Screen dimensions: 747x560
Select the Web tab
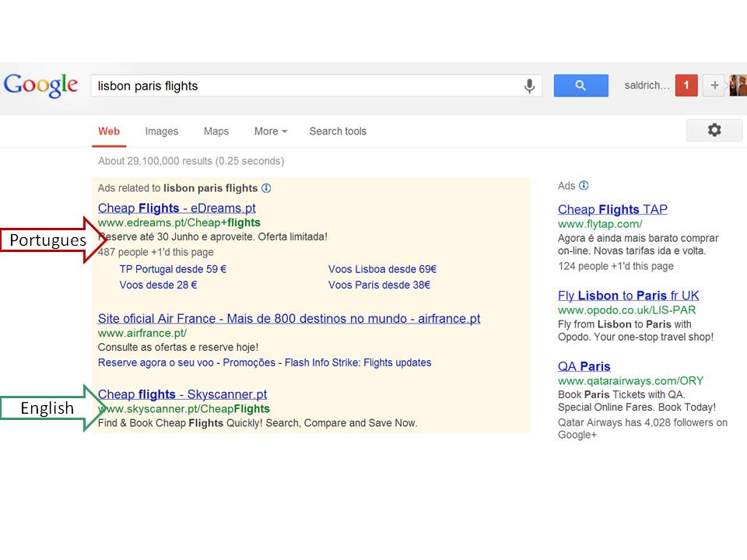(x=109, y=131)
